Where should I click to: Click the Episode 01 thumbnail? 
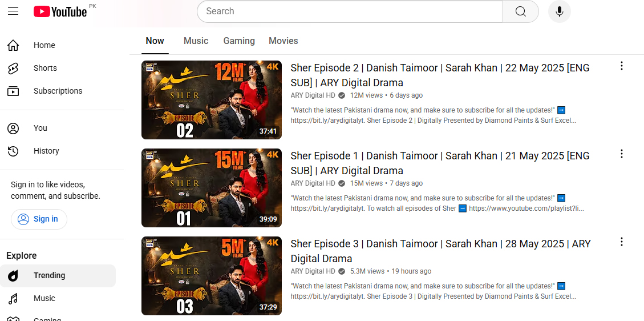pyautogui.click(x=212, y=188)
